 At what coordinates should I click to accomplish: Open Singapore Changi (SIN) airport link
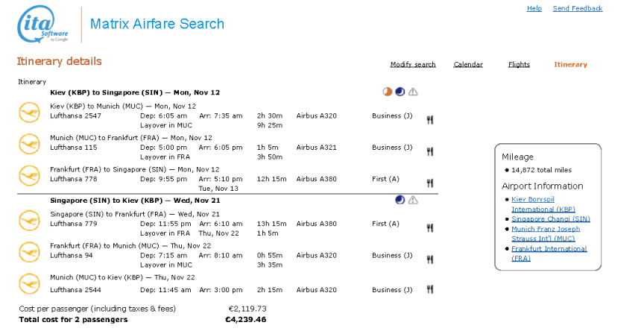pyautogui.click(x=551, y=219)
